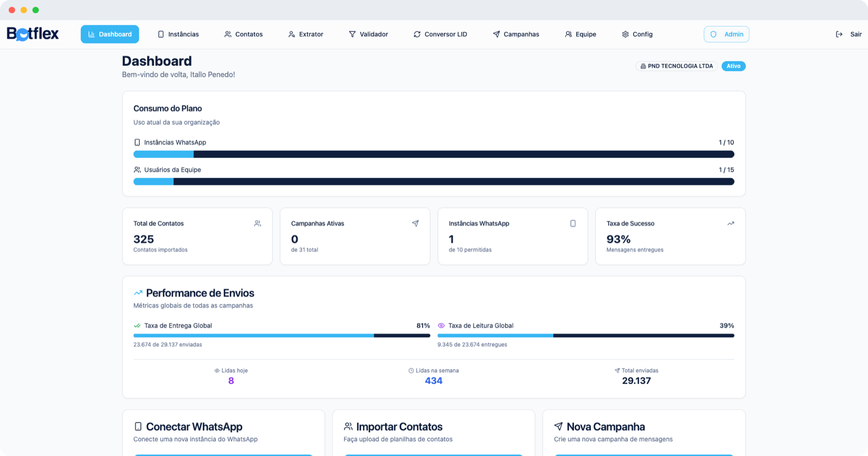
Task: Click phone icon beside Instâncias WhatsApp usage
Action: click(137, 142)
